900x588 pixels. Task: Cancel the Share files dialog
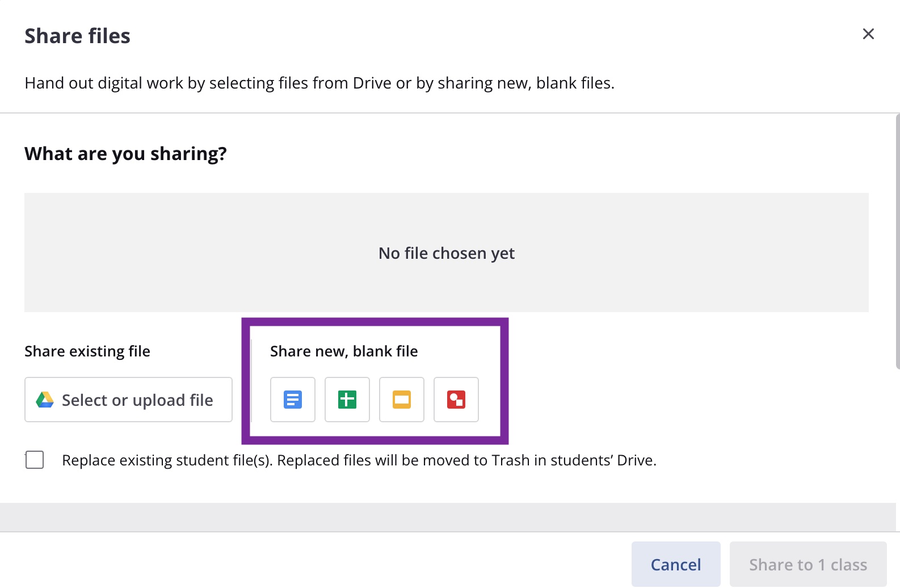pyautogui.click(x=676, y=564)
